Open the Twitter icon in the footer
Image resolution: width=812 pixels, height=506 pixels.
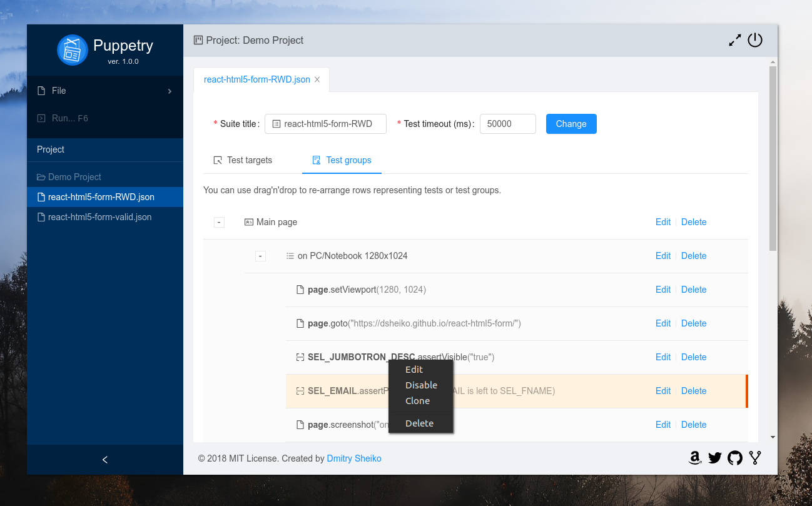(715, 458)
